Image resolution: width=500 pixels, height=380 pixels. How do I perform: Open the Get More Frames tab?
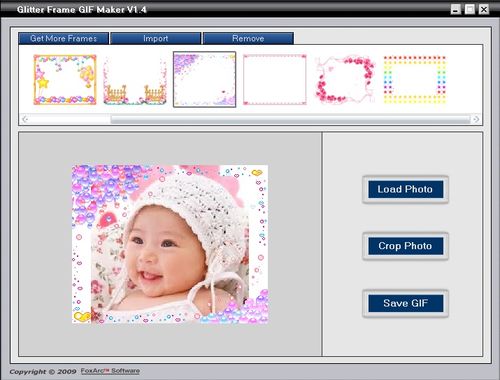click(x=63, y=38)
